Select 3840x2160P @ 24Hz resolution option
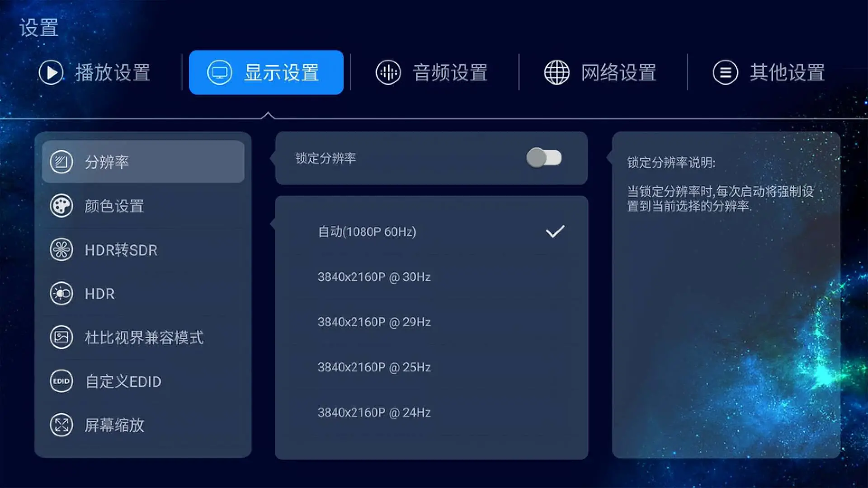 [374, 413]
